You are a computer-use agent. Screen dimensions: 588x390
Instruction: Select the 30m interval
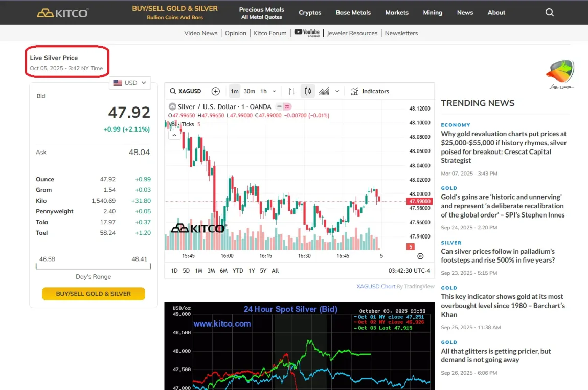[x=250, y=91]
